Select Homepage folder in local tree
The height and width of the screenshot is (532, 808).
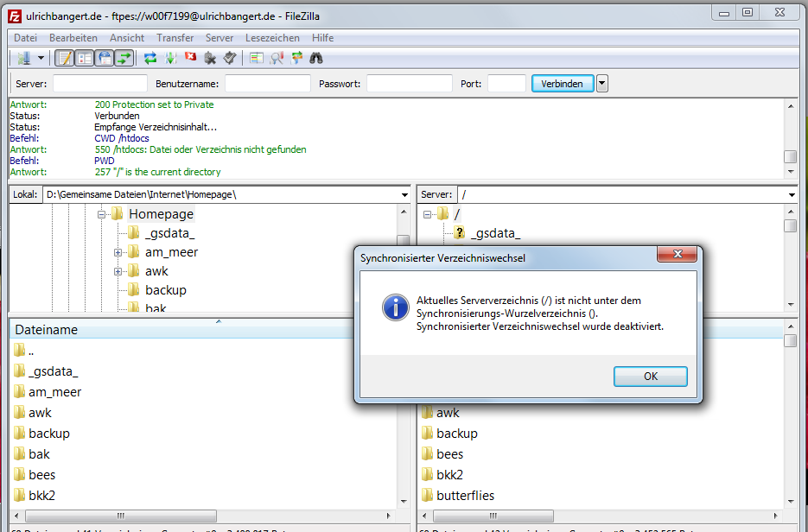pyautogui.click(x=162, y=213)
